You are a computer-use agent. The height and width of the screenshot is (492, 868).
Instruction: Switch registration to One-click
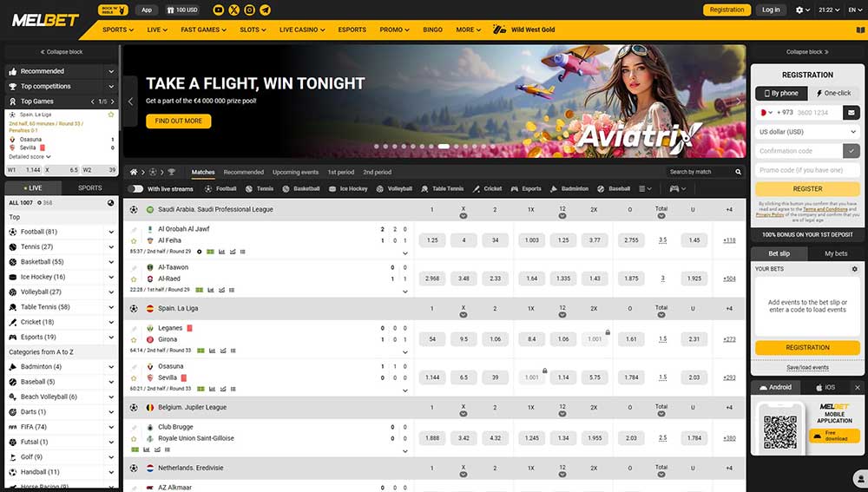(833, 93)
